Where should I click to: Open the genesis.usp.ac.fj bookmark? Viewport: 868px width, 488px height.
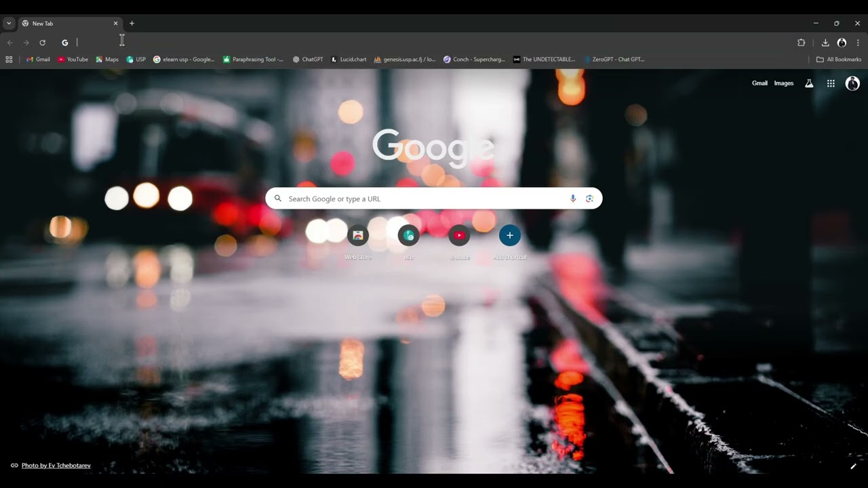405,60
